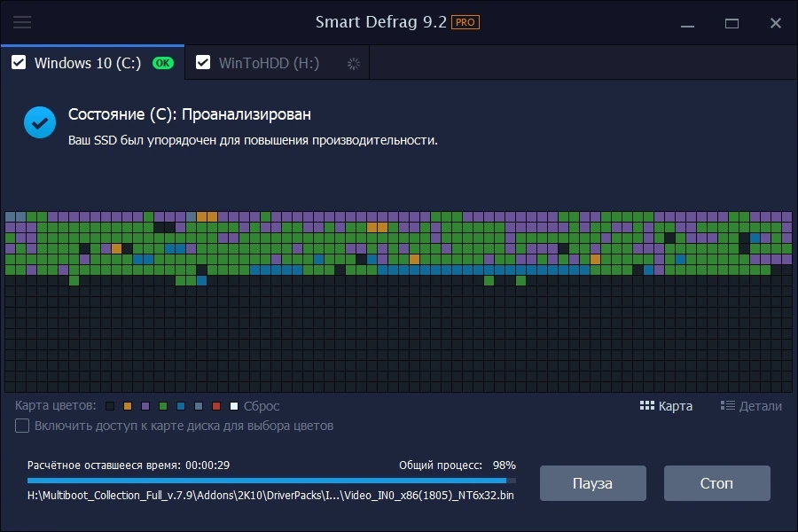Select the blue legend color swatch
Viewport: 798px width, 532px height.
coord(181,406)
